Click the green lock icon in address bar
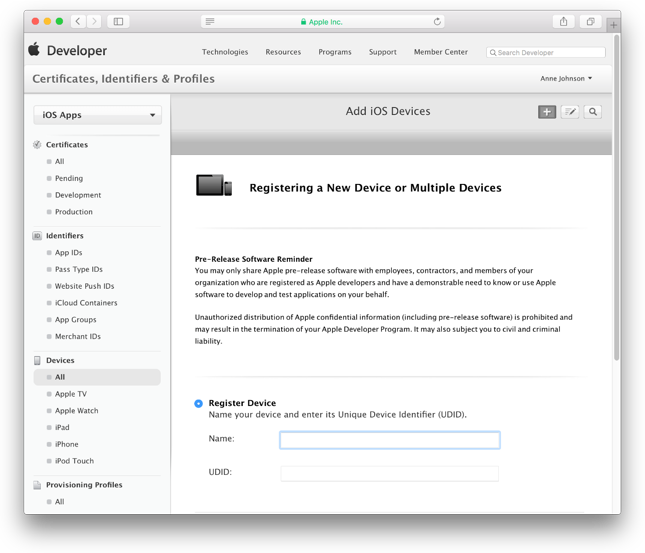645x553 pixels. 303,22
